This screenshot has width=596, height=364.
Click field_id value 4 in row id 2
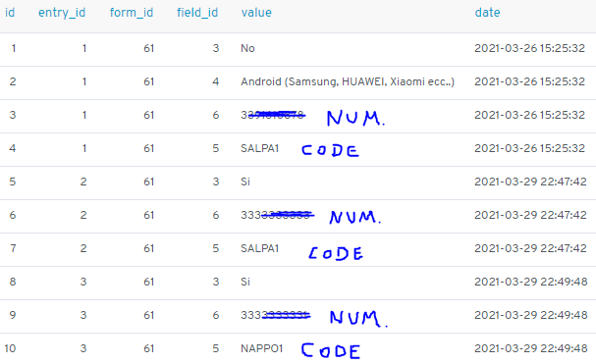click(x=215, y=81)
